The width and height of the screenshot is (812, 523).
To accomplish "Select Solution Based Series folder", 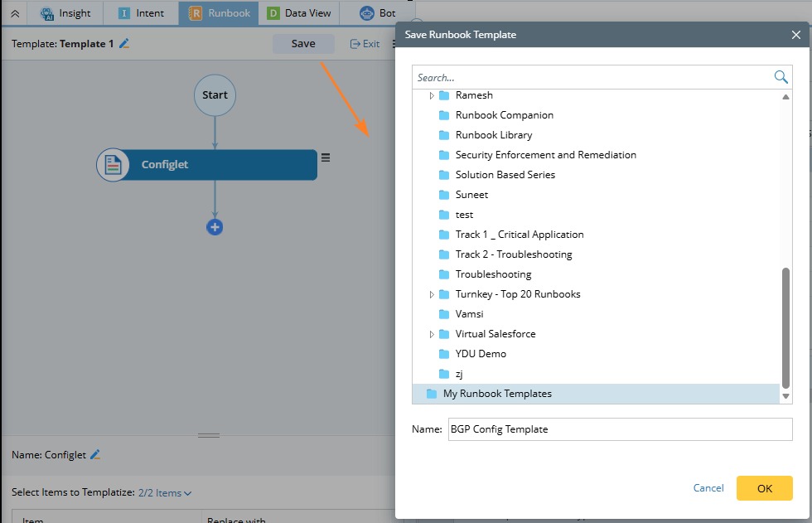I will pyautogui.click(x=505, y=175).
